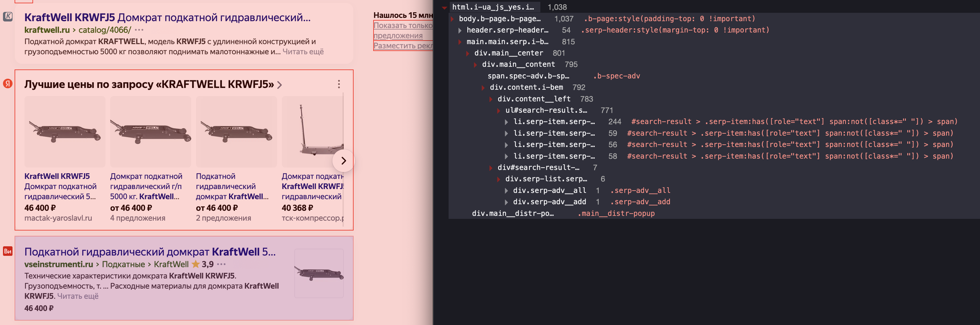
Task: Collapse the html.i-ua_js_yes root node
Action: 444,7
